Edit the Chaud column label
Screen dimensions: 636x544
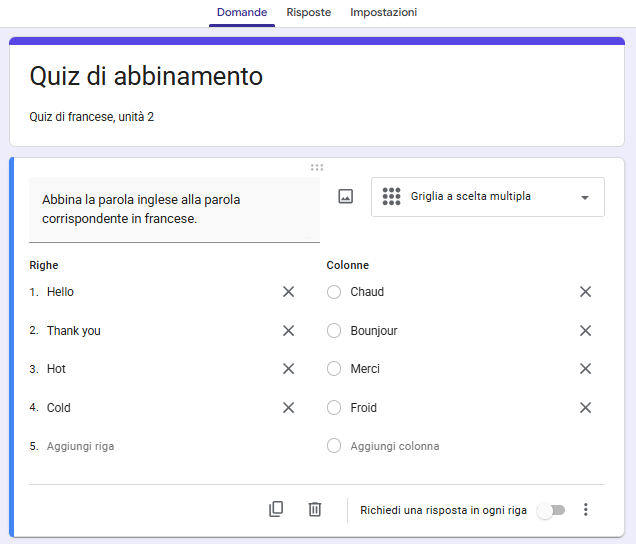coord(367,292)
